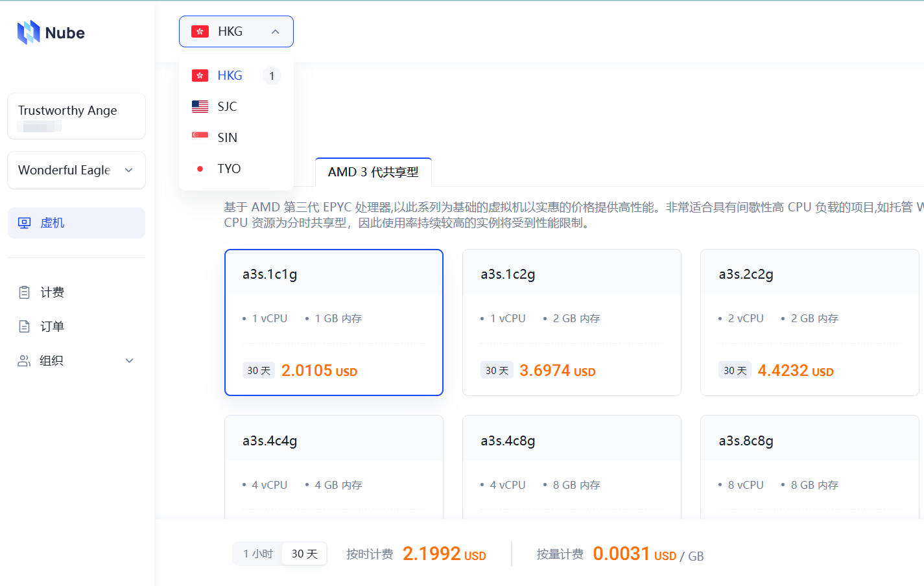The height and width of the screenshot is (586, 924).
Task: Open 虚机 in the sidebar
Action: coord(77,223)
